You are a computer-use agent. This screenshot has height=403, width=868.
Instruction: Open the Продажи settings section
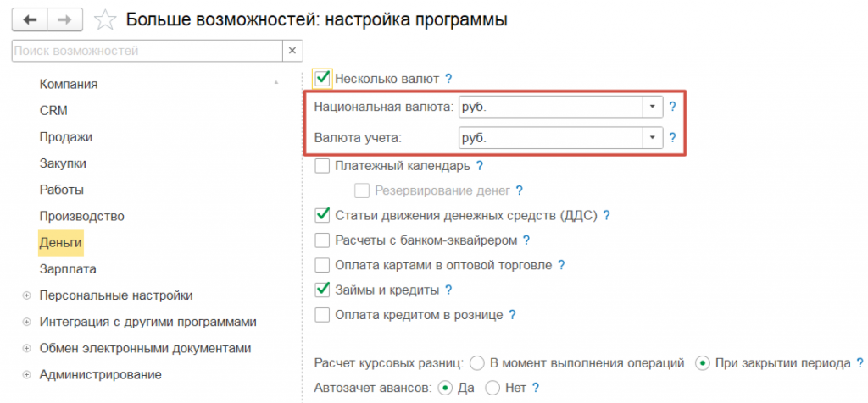point(66,136)
